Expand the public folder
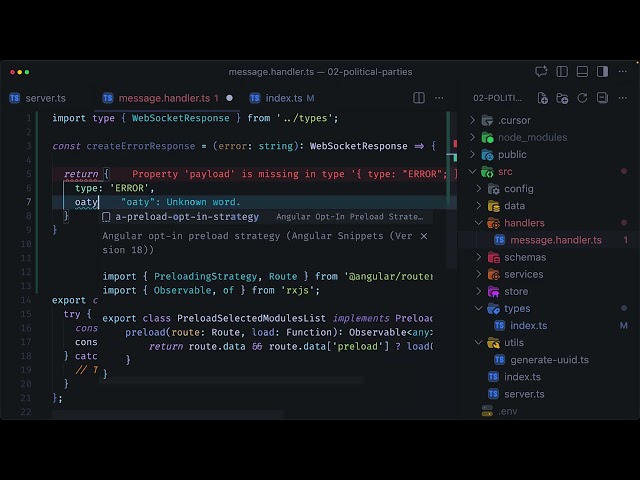 472,154
